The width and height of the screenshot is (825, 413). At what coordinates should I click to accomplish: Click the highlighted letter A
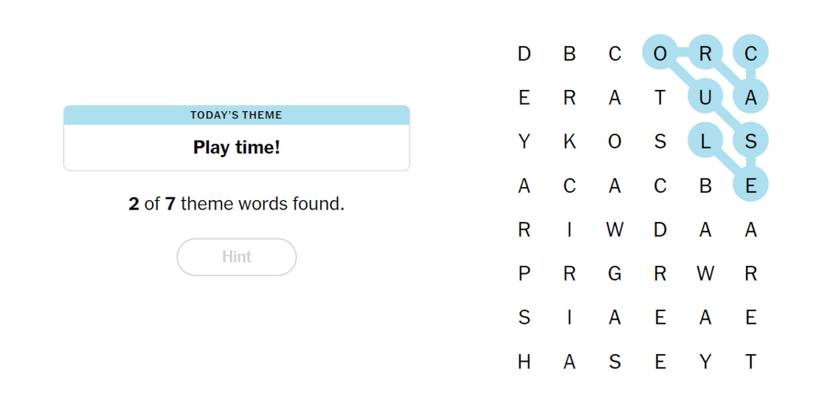coord(750,97)
